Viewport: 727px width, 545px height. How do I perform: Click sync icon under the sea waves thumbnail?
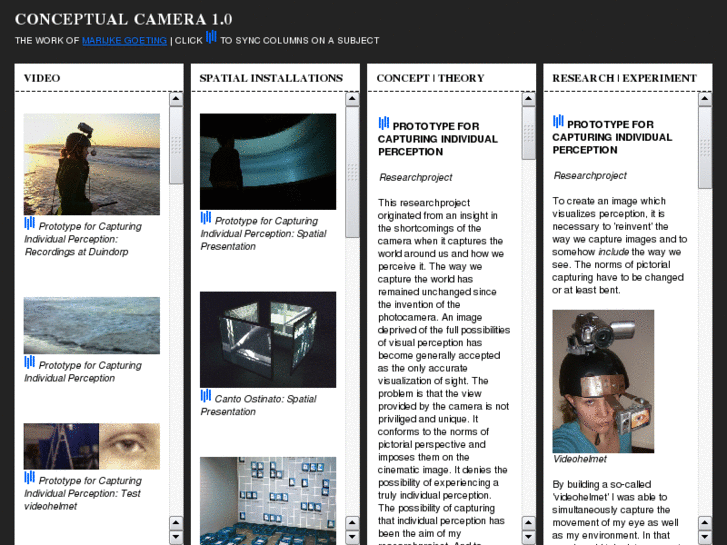point(30,363)
